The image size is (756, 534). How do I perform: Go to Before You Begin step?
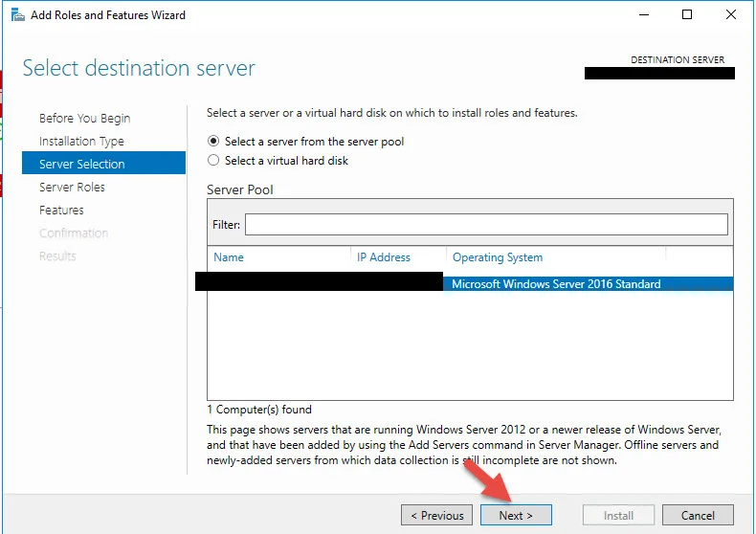(85, 119)
